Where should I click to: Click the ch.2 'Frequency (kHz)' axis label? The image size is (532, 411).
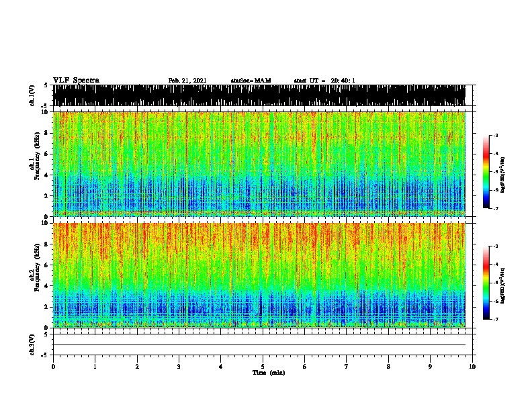[37, 267]
